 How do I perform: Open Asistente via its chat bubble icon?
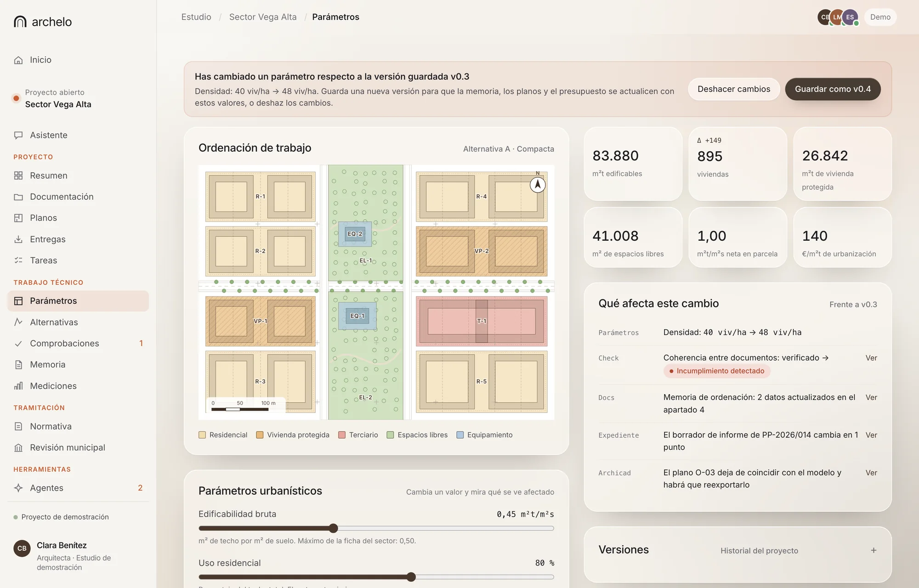[18, 136]
